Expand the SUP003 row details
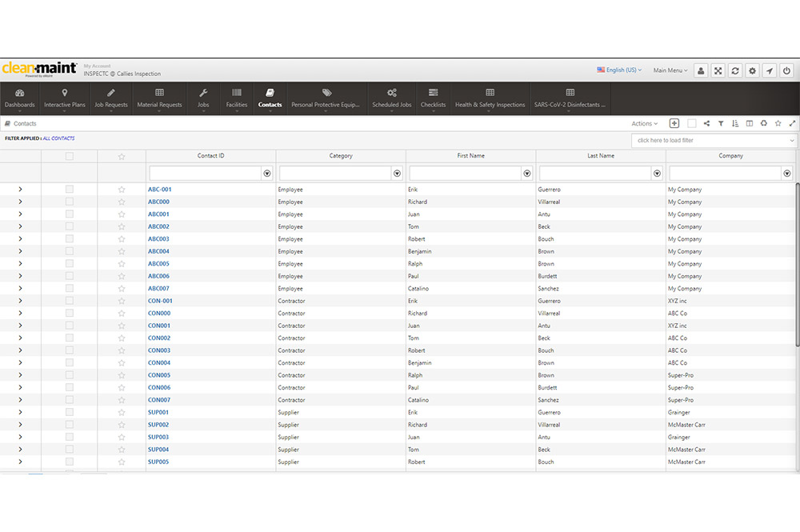800x532 pixels. tap(20, 437)
